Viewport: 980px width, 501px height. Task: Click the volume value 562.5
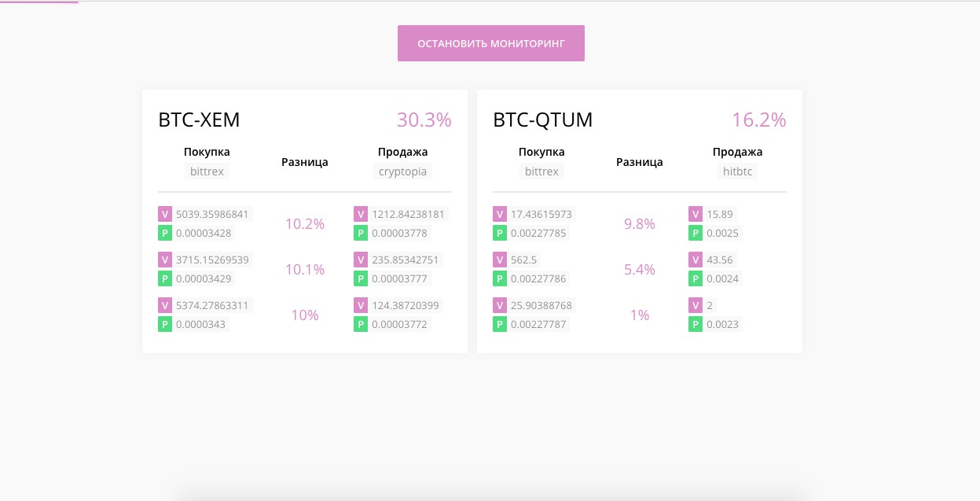point(525,260)
